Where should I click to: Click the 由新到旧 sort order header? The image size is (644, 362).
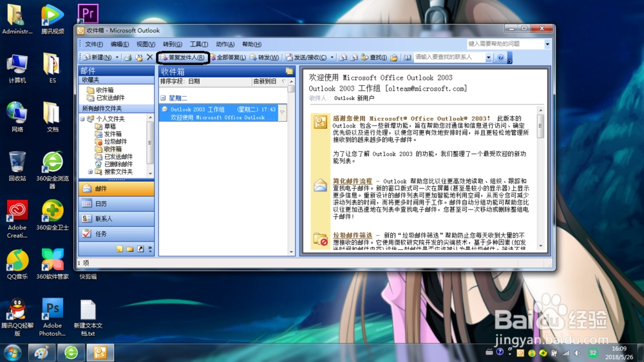(269, 82)
